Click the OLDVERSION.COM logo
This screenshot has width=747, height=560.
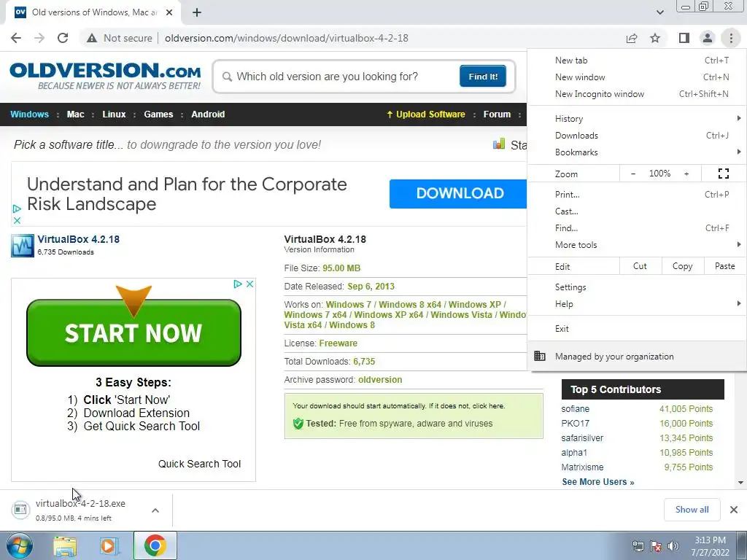pyautogui.click(x=105, y=75)
